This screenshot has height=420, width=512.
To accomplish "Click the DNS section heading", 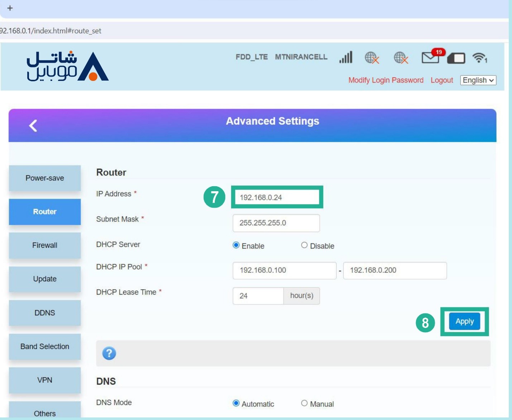I will click(106, 381).
